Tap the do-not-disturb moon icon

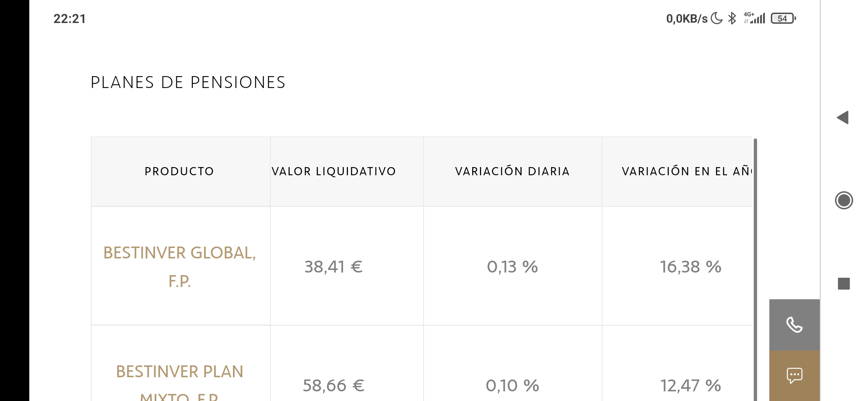tap(716, 19)
